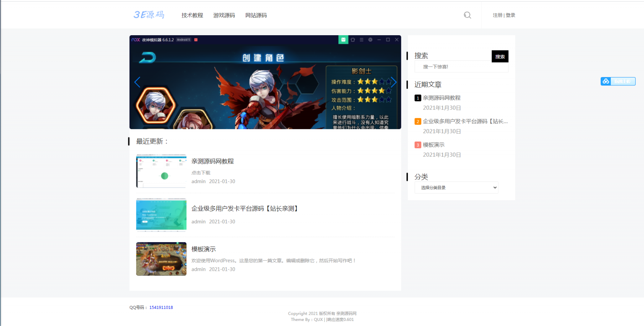The image size is (644, 326).
Task: Open post title 亲测源码网教程 in main list
Action: point(213,161)
